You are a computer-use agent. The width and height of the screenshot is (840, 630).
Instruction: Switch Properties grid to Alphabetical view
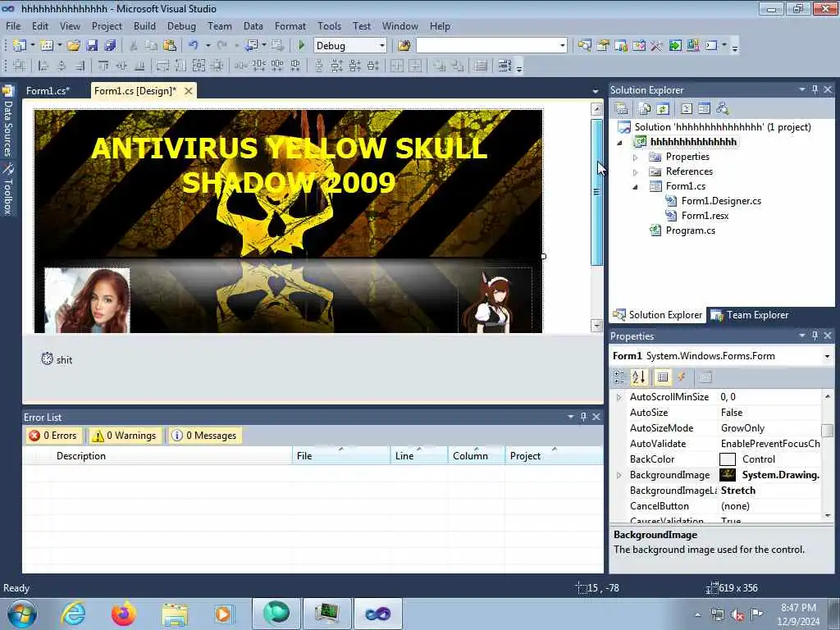pyautogui.click(x=638, y=377)
